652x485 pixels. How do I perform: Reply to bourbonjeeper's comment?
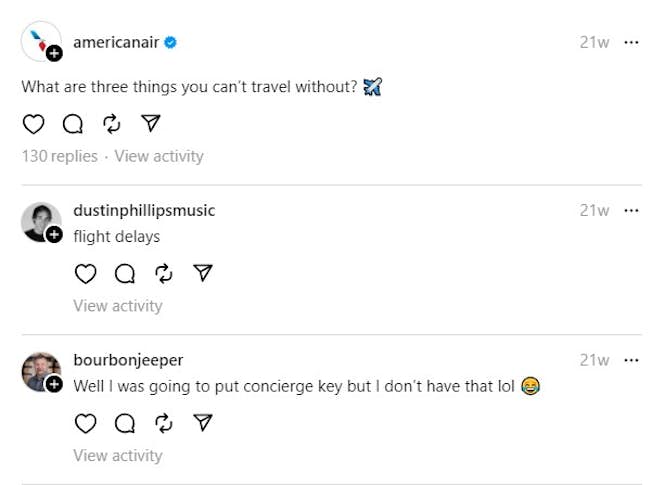(x=125, y=423)
